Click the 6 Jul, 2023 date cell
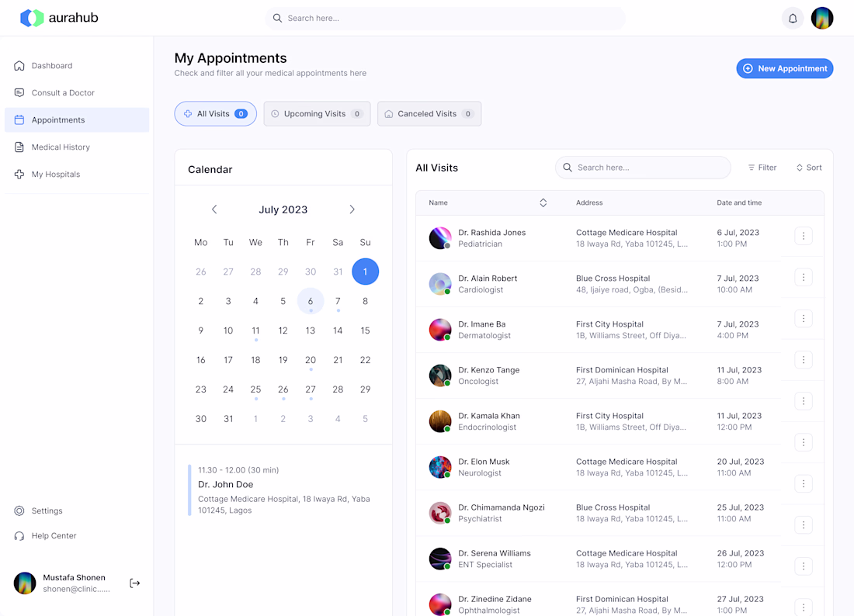The width and height of the screenshot is (854, 616). coord(738,233)
